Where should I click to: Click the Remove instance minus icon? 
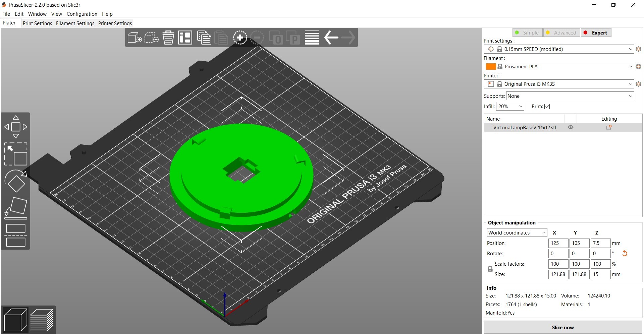[257, 38]
